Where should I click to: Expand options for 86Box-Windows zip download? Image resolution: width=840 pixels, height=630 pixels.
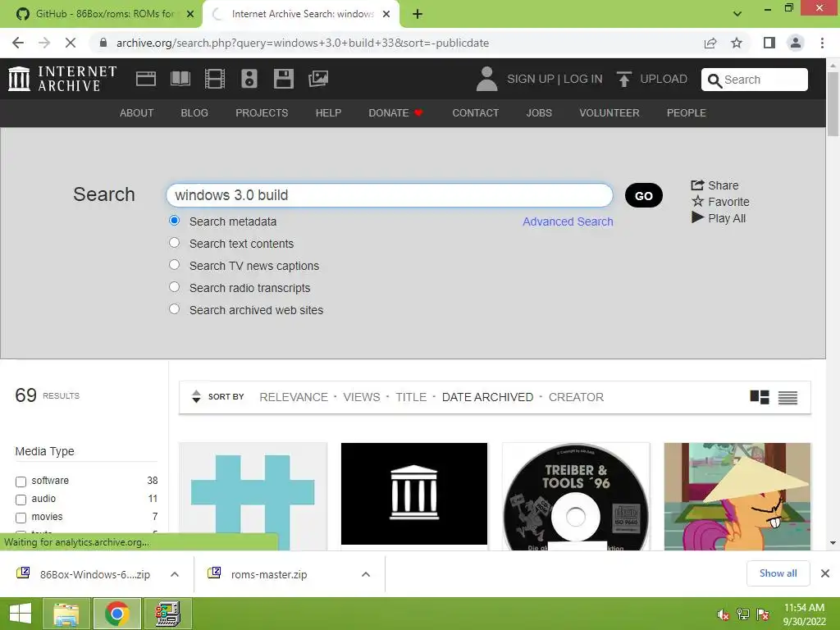tap(175, 574)
